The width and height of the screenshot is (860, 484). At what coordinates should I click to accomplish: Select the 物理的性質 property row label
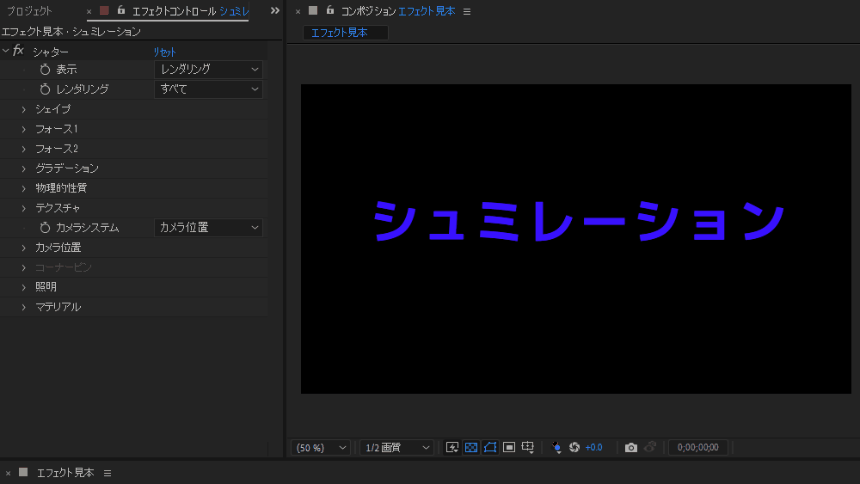tap(61, 188)
